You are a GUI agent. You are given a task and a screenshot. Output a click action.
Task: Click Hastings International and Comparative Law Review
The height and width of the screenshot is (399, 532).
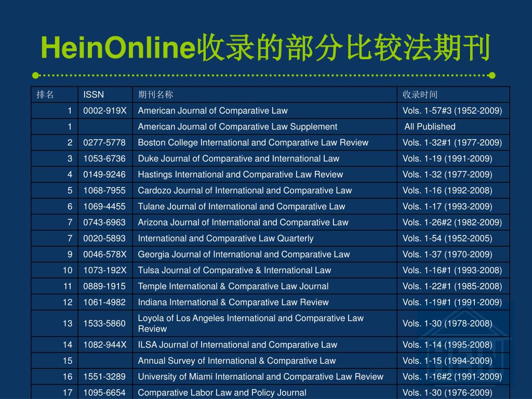pyautogui.click(x=241, y=175)
